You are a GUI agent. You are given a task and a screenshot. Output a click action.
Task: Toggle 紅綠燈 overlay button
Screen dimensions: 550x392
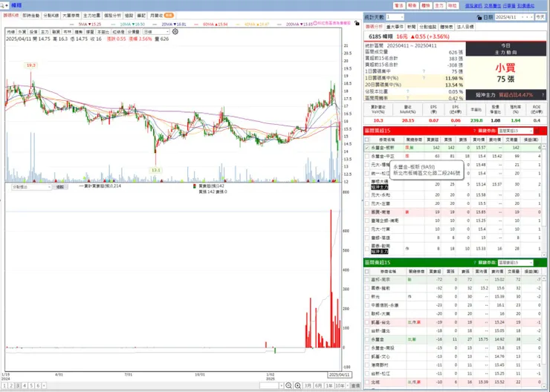tap(118, 31)
